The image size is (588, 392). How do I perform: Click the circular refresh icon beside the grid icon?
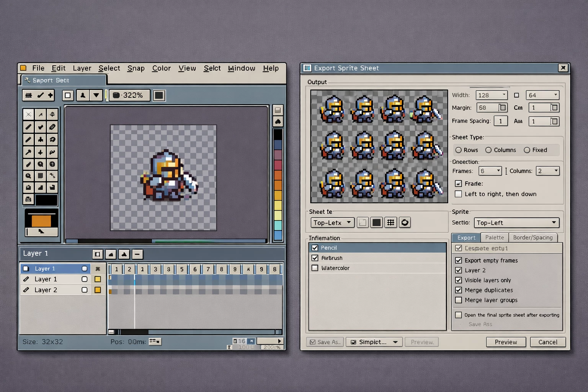click(x=405, y=222)
